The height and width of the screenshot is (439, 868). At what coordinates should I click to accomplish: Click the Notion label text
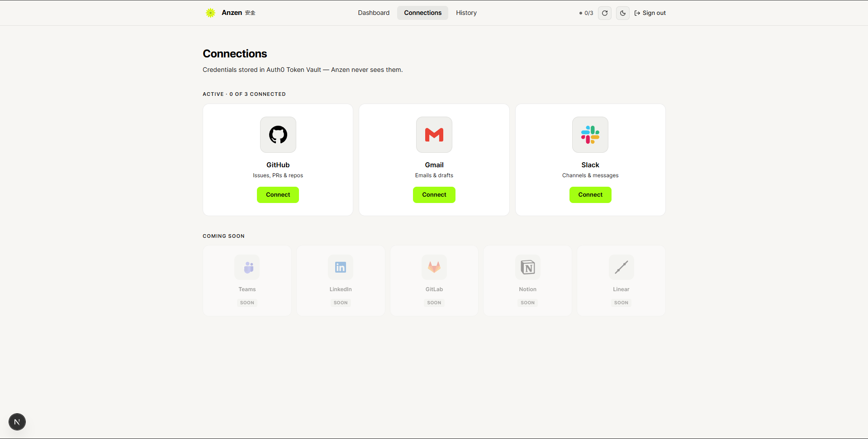528,289
